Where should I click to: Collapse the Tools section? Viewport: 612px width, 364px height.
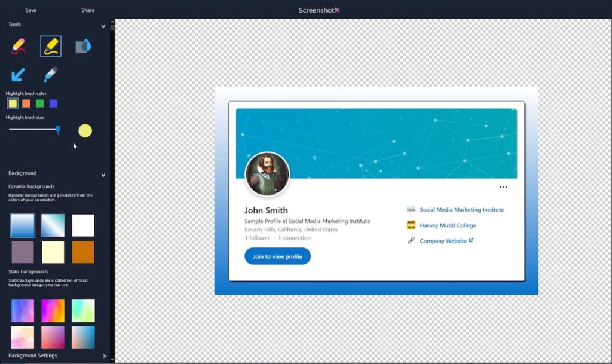[x=103, y=26]
